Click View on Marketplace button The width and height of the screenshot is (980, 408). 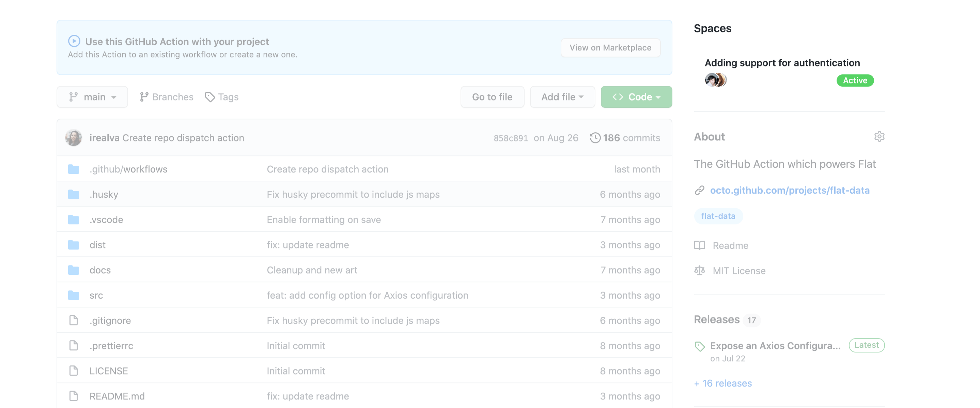[x=611, y=47]
